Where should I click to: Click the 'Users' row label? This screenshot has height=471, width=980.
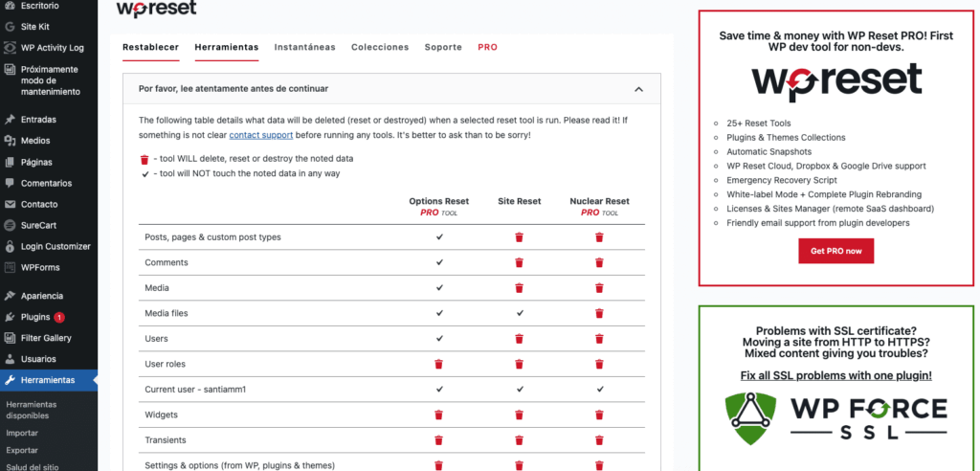coord(156,338)
